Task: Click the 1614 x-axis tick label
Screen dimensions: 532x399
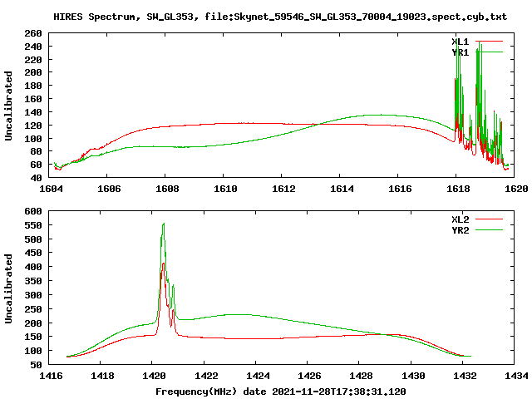Action: tap(342, 189)
